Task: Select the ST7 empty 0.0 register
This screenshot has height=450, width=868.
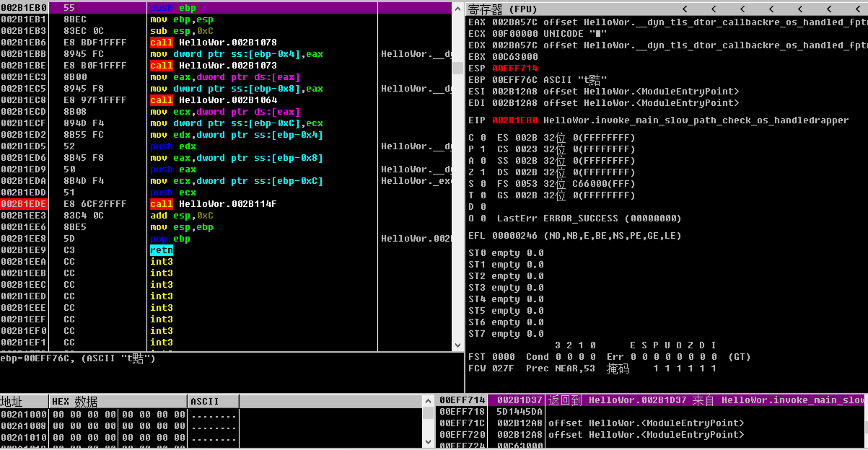Action: tap(506, 334)
